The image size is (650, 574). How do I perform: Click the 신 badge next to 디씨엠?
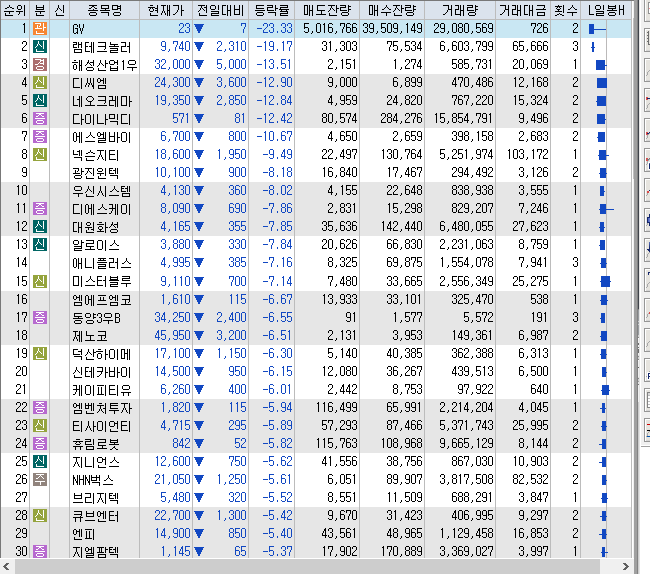(40, 82)
